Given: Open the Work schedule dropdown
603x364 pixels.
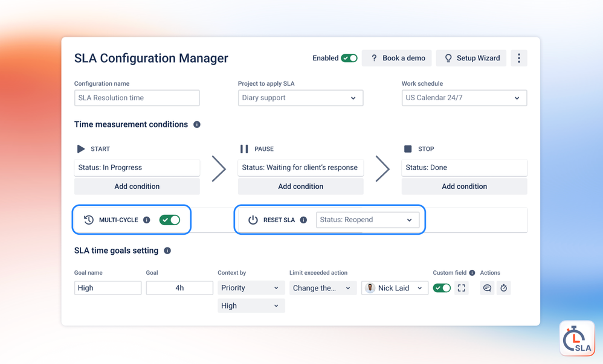Looking at the screenshot, I should point(464,98).
